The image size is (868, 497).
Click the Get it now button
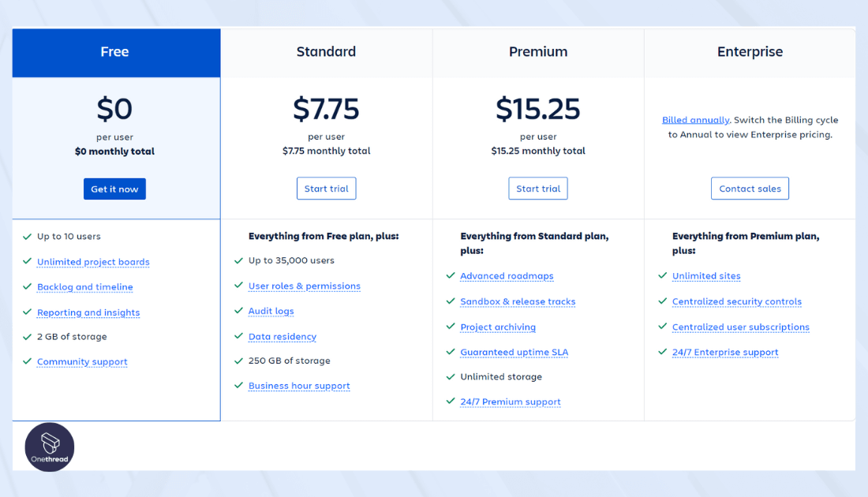(x=114, y=189)
